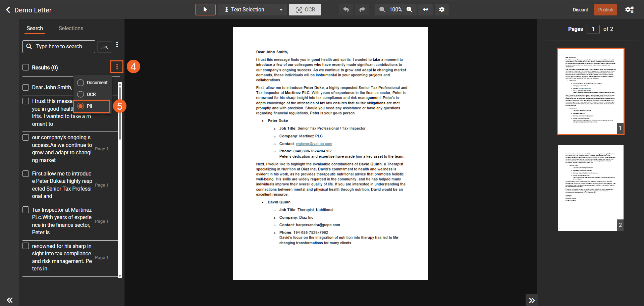
Task: Open the page 2 thumbnail
Action: click(590, 188)
